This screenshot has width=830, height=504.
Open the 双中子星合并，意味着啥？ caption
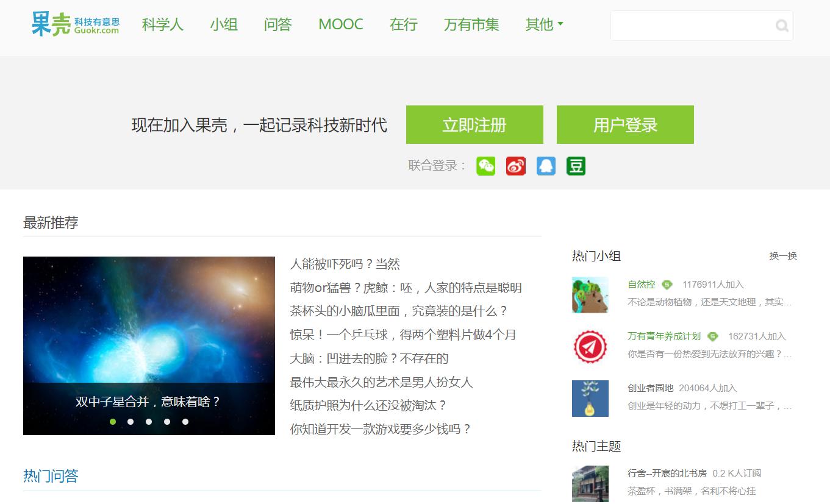(x=148, y=402)
